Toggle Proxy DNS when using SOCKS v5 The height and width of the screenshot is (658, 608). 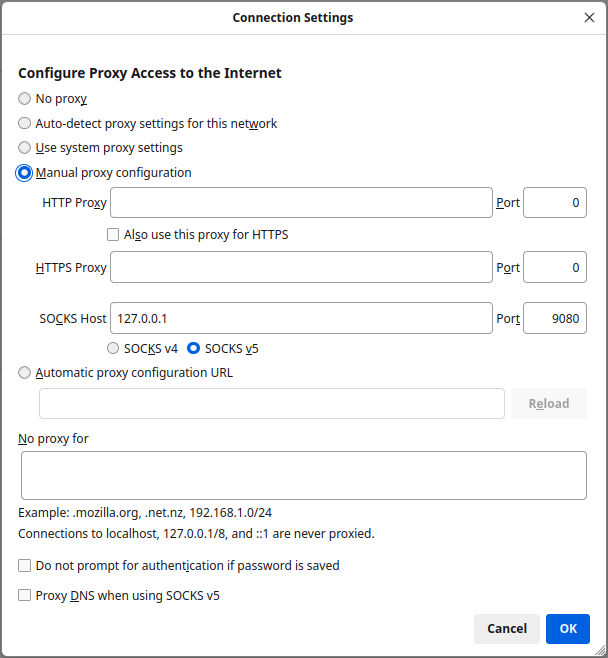click(x=25, y=596)
